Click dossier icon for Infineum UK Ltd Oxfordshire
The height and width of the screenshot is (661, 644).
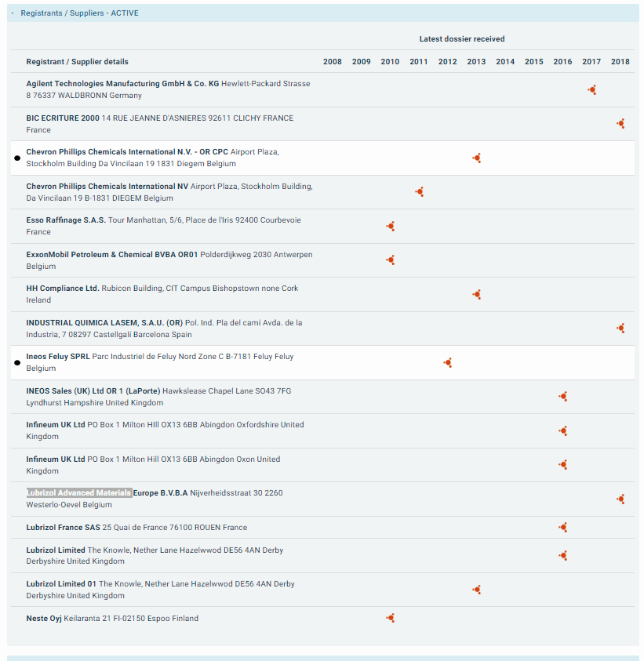pos(563,430)
